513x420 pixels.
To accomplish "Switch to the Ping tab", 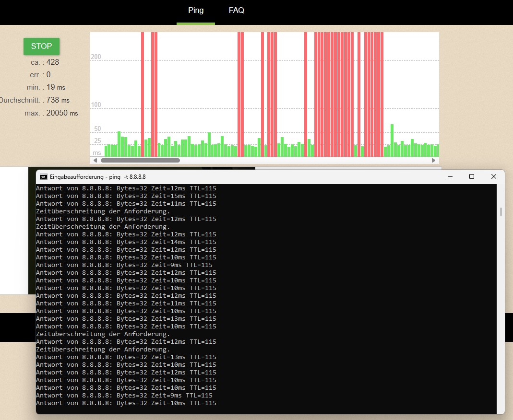I will (x=196, y=11).
